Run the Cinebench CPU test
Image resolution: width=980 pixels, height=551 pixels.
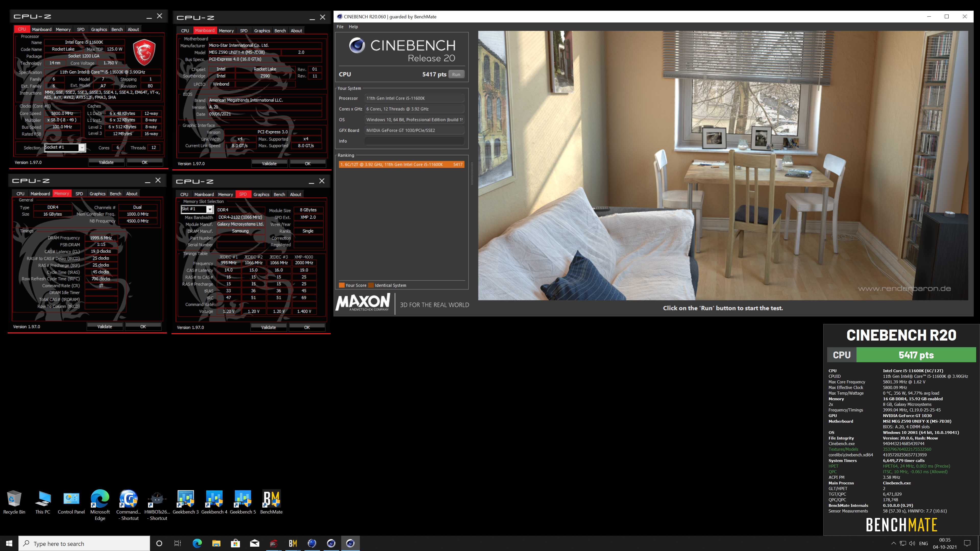[456, 74]
